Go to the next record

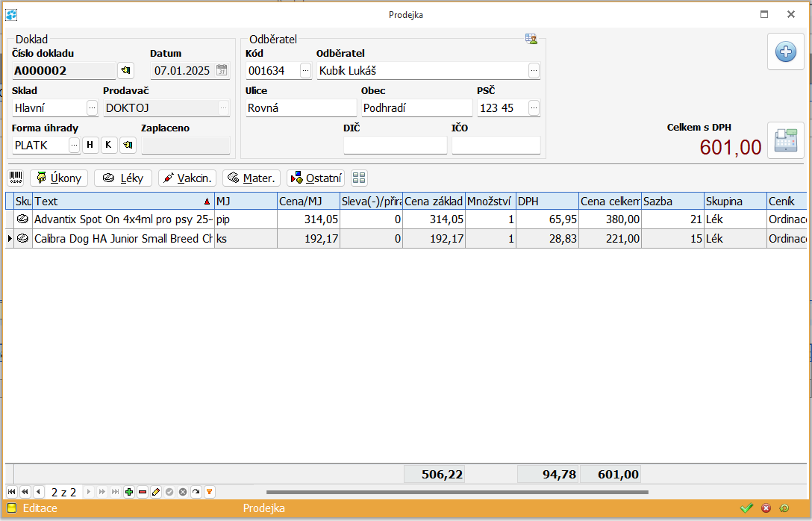coord(89,492)
